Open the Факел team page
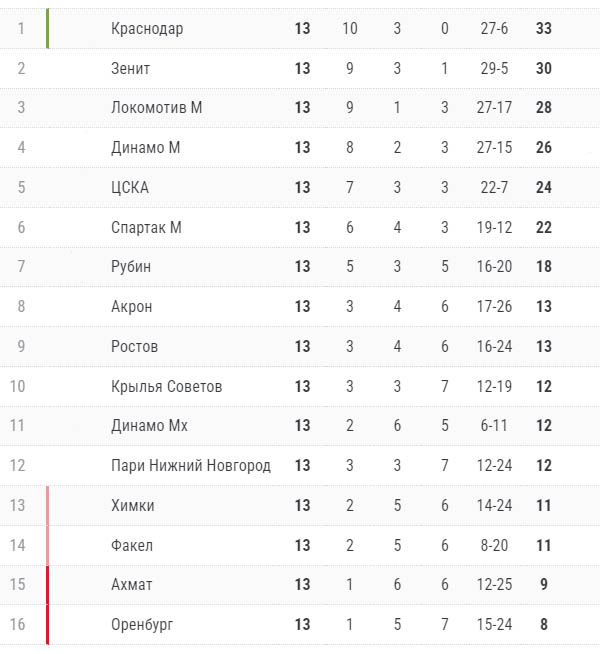 (x=132, y=546)
